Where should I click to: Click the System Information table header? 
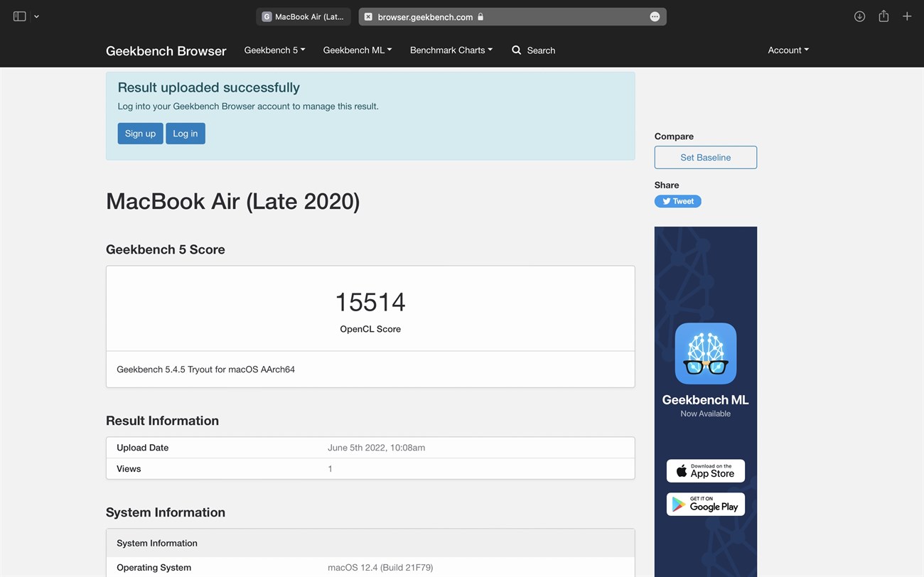pyautogui.click(x=370, y=543)
